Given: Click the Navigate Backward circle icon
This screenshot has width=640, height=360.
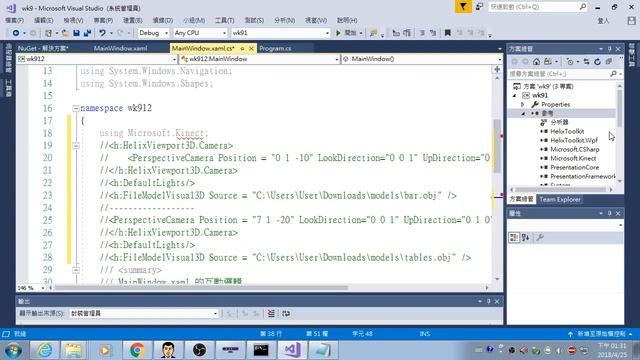Looking at the screenshot, I should coord(16,33).
